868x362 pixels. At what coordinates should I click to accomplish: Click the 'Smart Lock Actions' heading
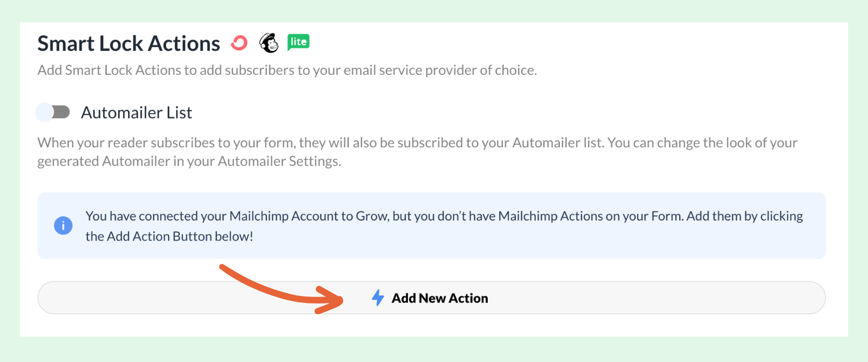click(129, 43)
